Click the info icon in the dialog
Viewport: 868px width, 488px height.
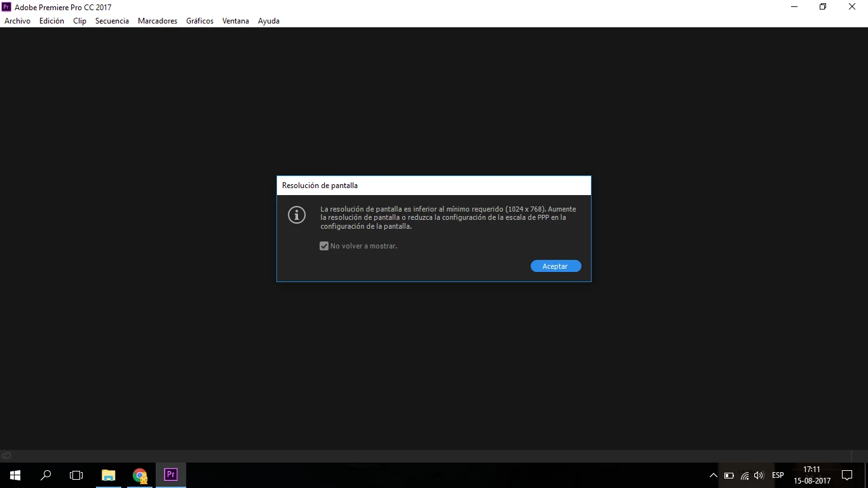(x=297, y=215)
